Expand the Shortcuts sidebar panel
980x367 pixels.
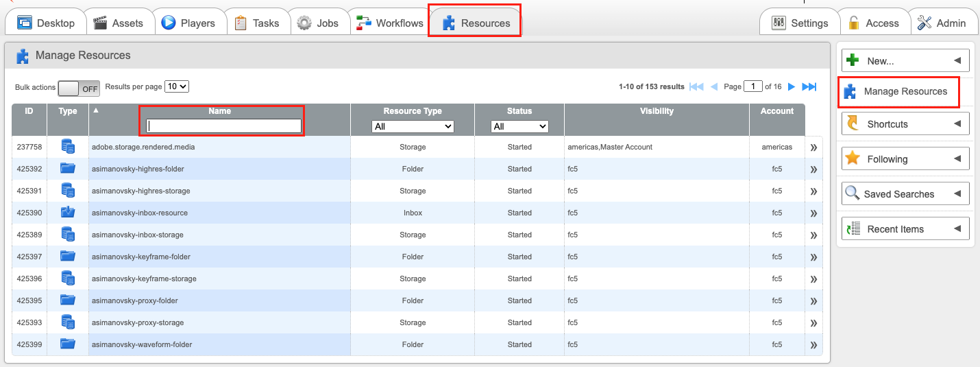coord(905,123)
